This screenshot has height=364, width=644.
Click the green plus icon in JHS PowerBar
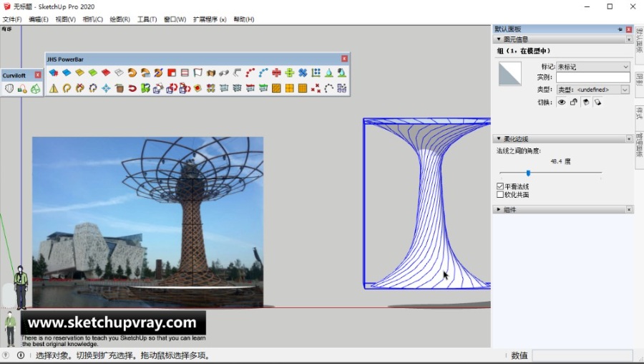290,73
